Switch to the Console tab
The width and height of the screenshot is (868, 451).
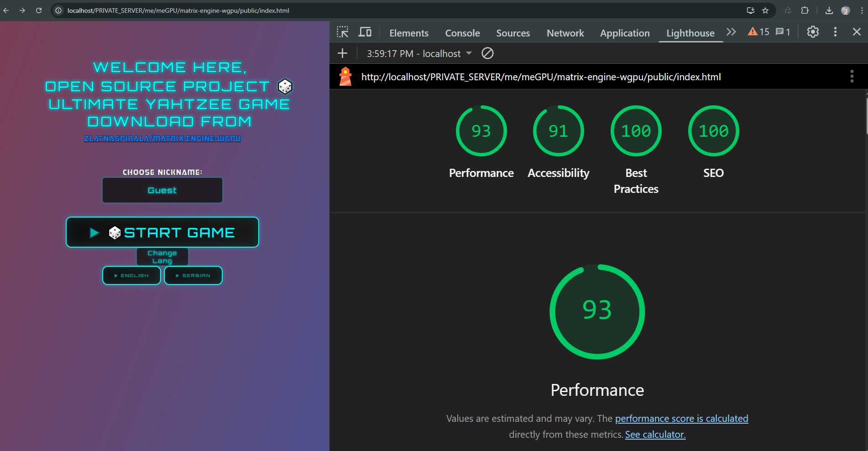point(462,33)
